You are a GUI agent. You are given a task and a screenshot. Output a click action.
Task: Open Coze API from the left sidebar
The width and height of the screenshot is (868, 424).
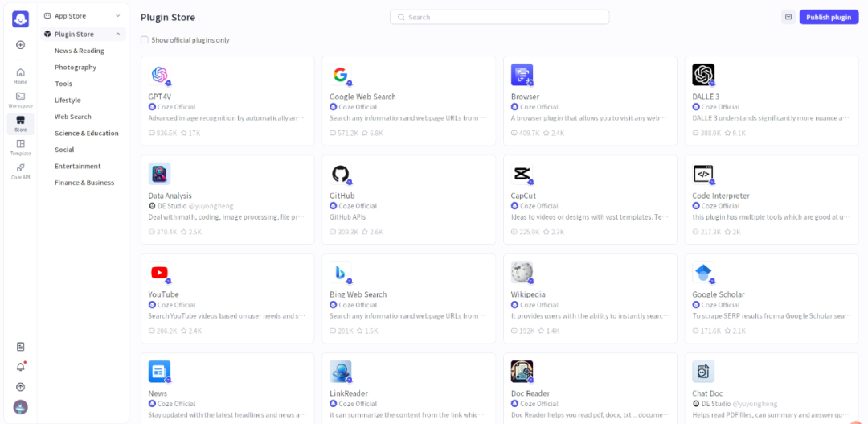pos(20,171)
